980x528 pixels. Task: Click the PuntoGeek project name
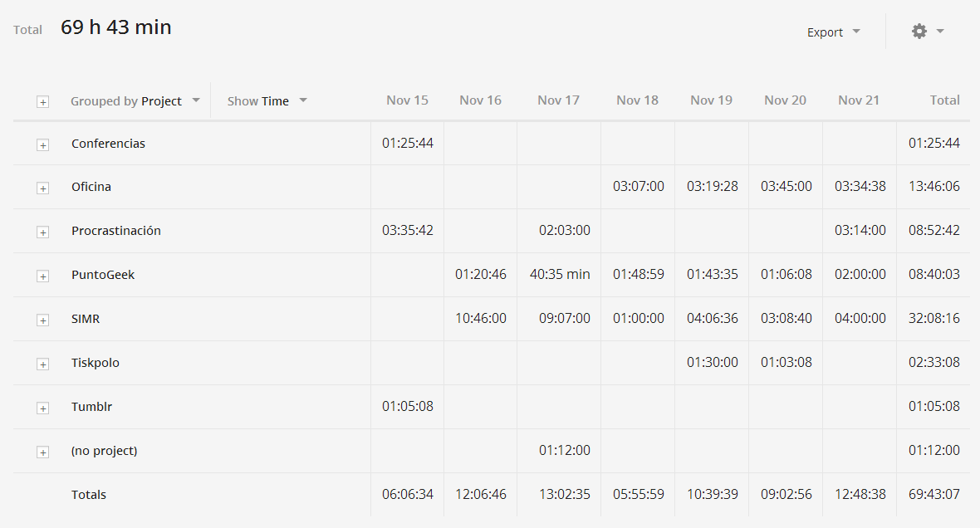(102, 274)
